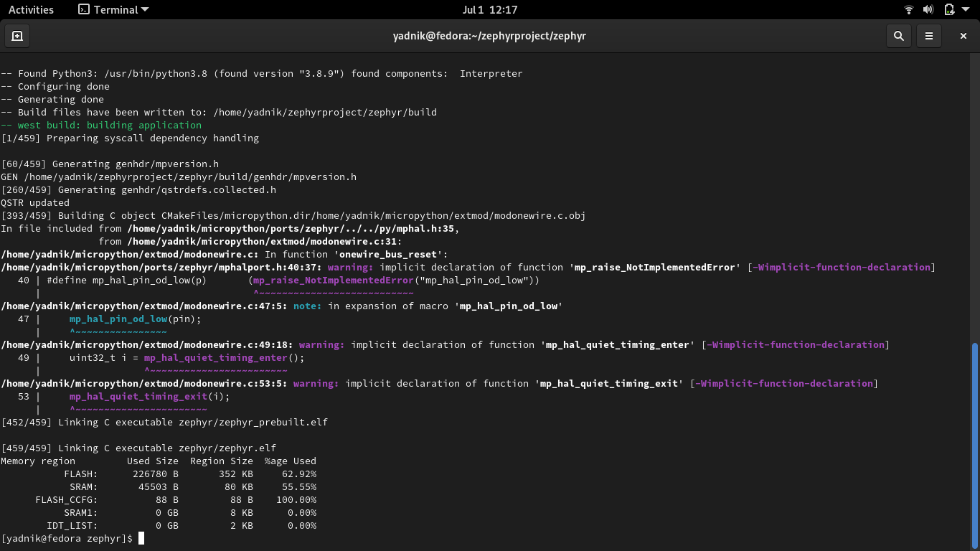Close the terminal window
This screenshot has height=551, width=980.
point(963,35)
